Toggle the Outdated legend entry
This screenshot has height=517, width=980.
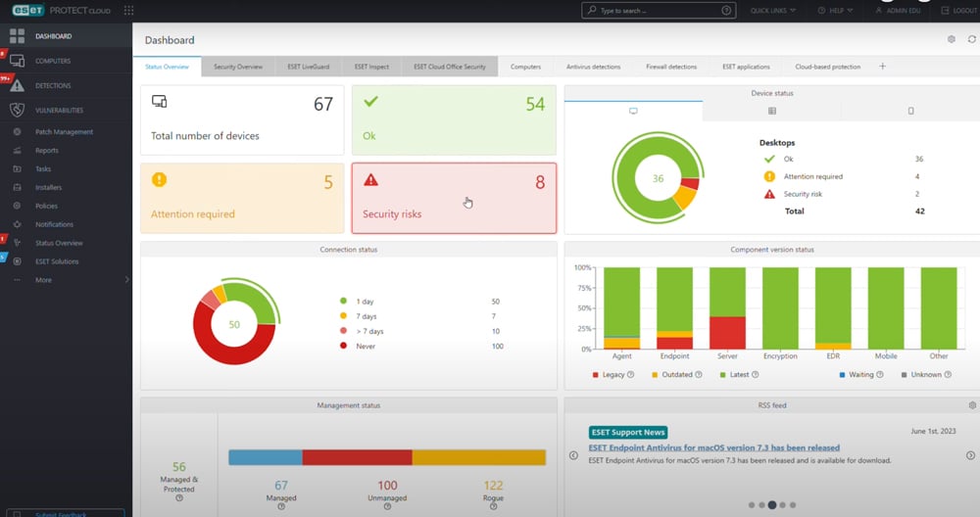coord(676,374)
